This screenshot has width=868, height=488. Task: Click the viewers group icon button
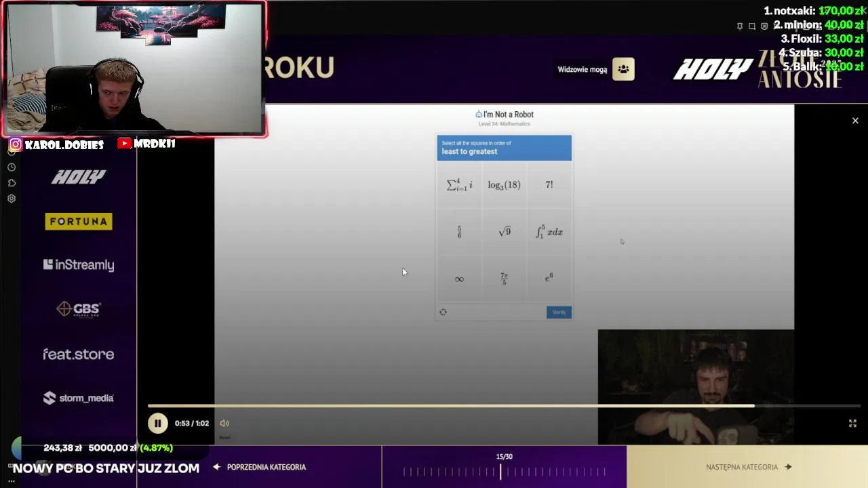click(623, 69)
